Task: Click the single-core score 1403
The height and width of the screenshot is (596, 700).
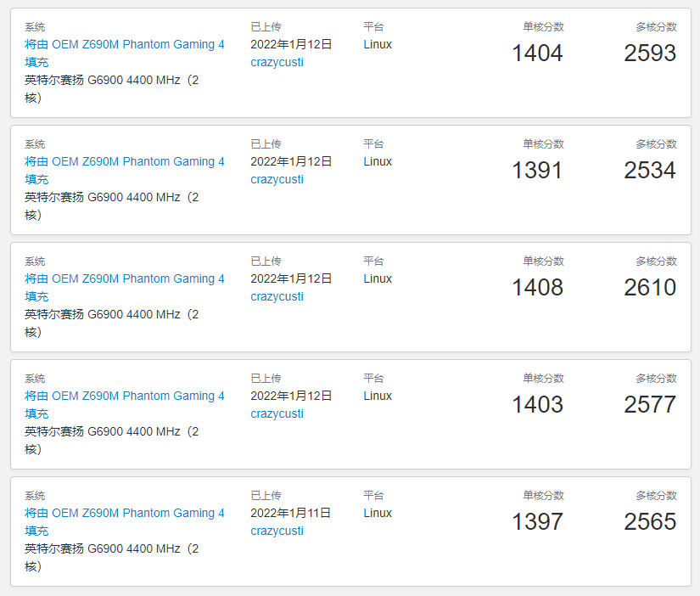Action: point(537,405)
